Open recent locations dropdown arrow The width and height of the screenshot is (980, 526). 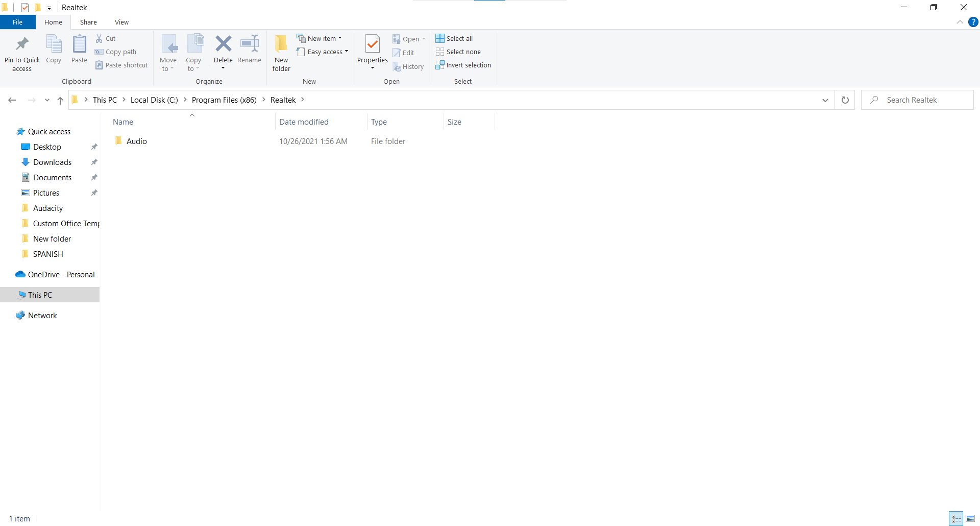47,100
